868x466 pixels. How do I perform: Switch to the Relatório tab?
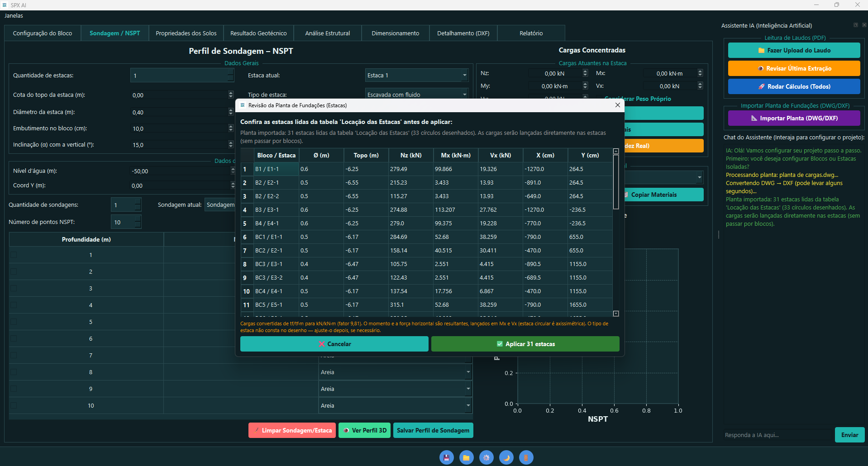point(531,33)
